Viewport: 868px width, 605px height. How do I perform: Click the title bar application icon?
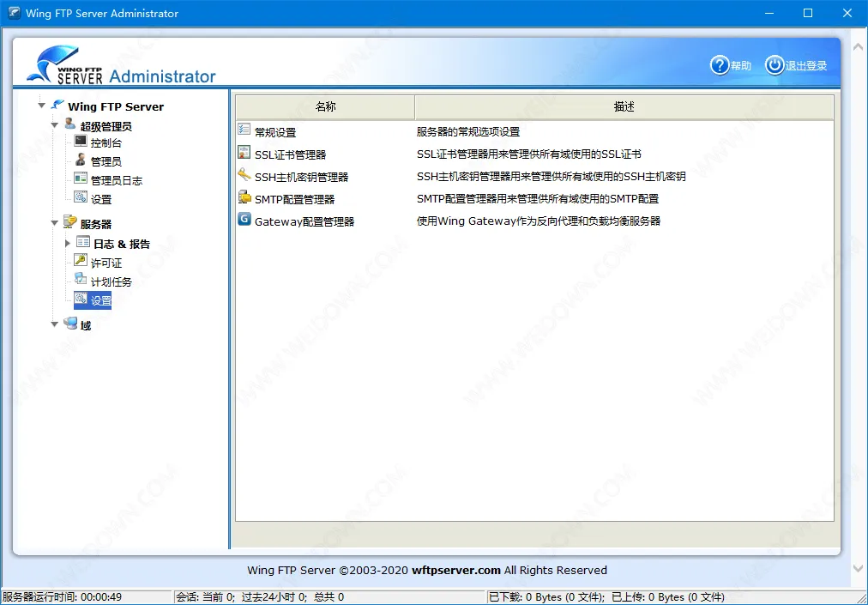pyautogui.click(x=14, y=13)
